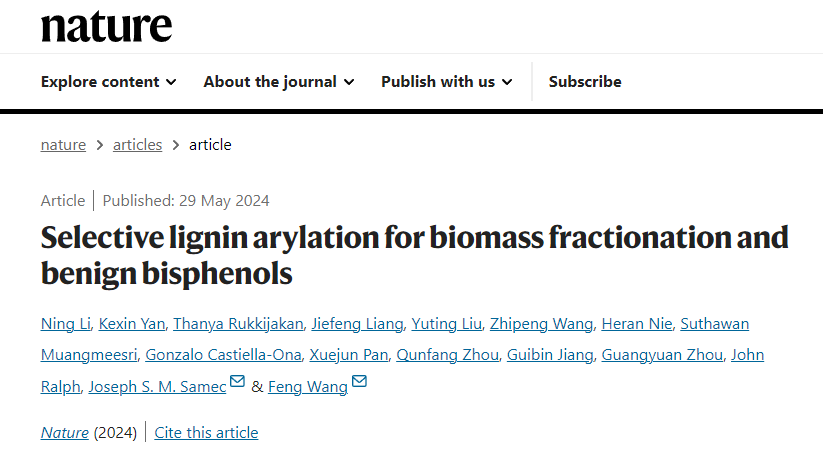Screen dimensions: 823x459
Task: Expand the Explore content menu
Action: pos(108,82)
